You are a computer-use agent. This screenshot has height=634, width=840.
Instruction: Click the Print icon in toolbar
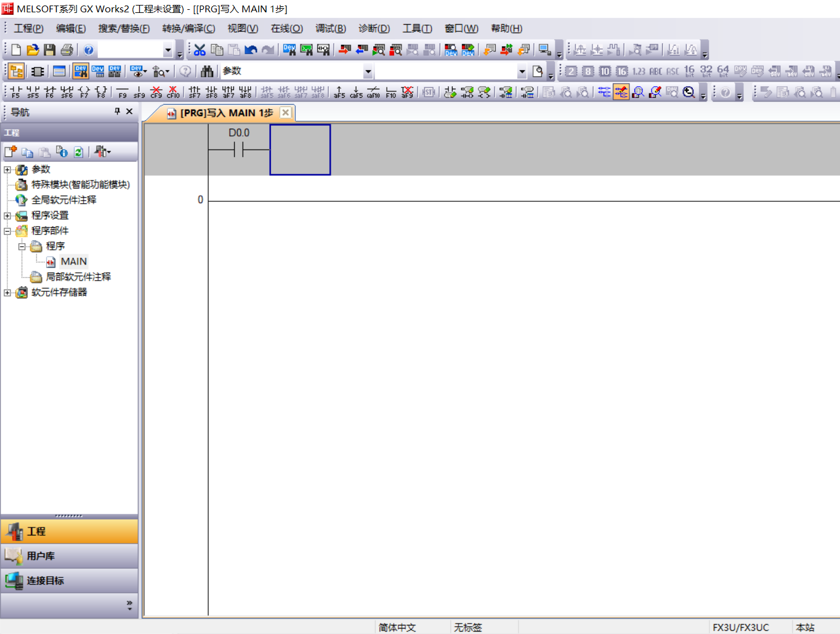coord(67,50)
